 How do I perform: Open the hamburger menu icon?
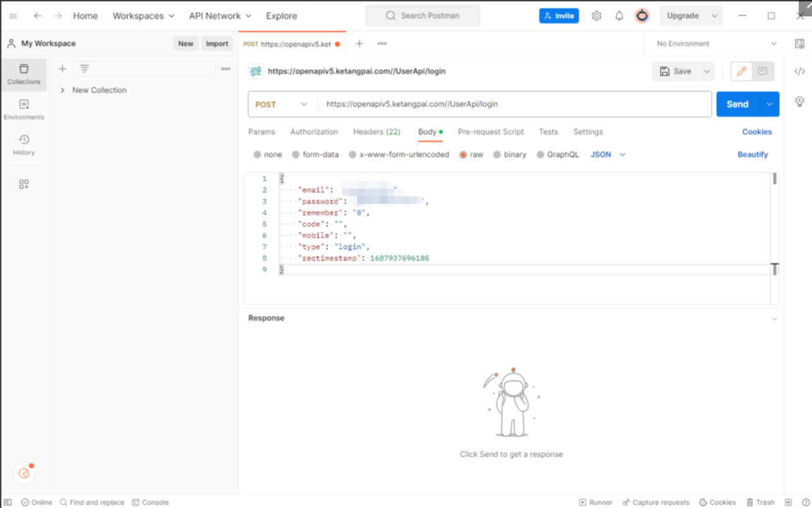[x=13, y=16]
